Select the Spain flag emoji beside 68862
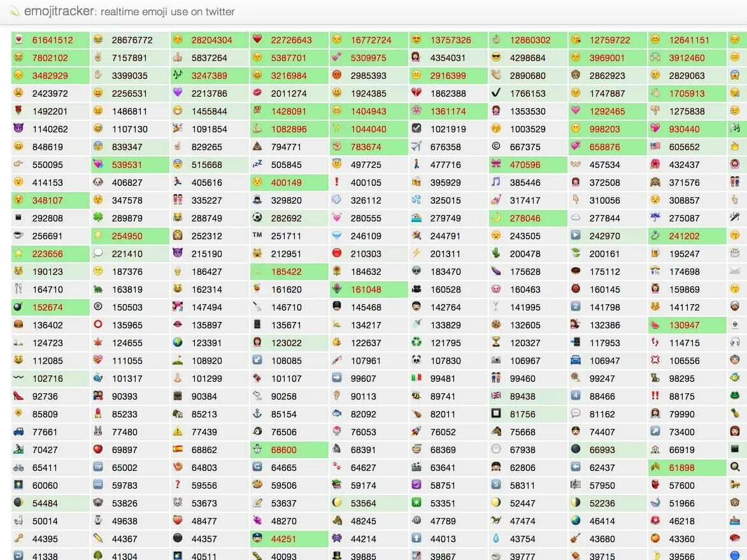This screenshot has height=560, width=747. (x=178, y=449)
